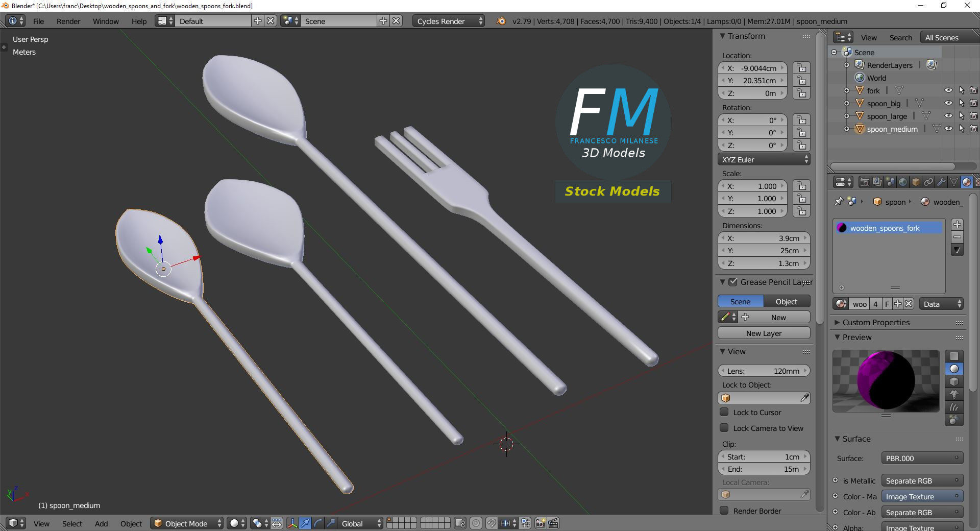Image resolution: width=980 pixels, height=531 pixels.
Task: Collapse the Transform panel
Action: pos(722,36)
